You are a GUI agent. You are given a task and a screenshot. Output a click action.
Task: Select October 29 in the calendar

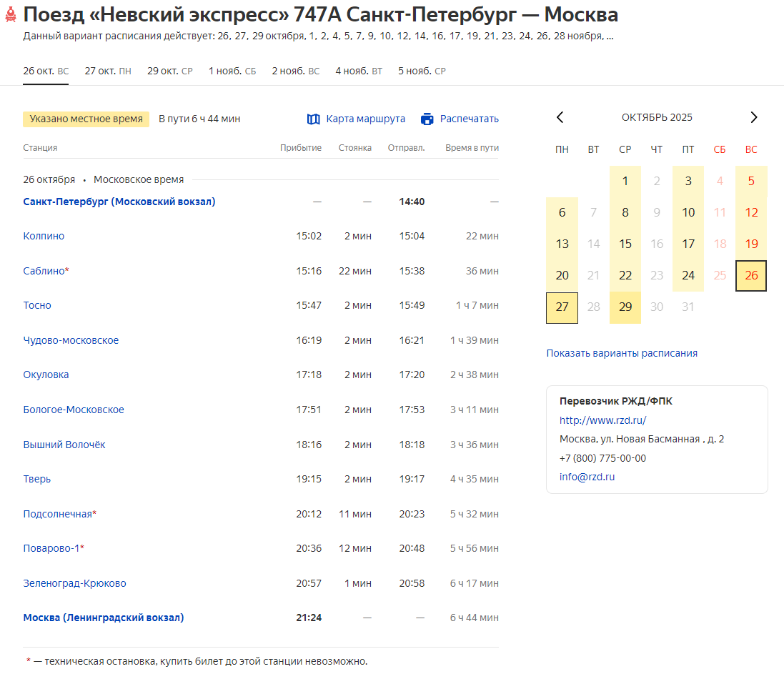click(625, 307)
